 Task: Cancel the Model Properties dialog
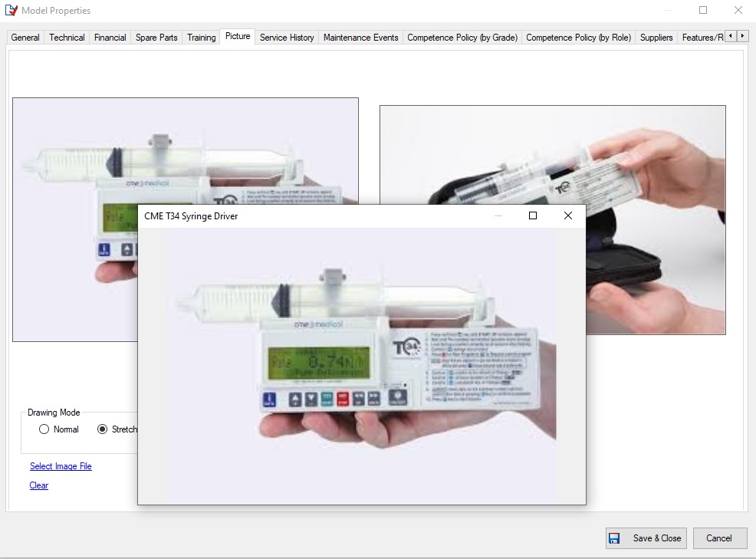(720, 538)
